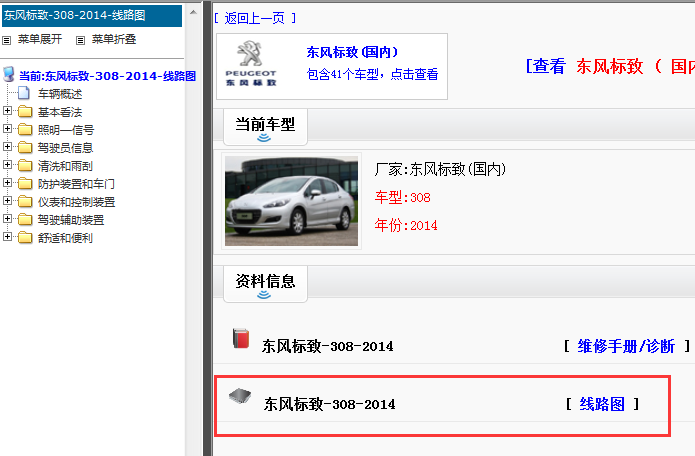Click the 查看 东风标致 red header link

(610, 66)
